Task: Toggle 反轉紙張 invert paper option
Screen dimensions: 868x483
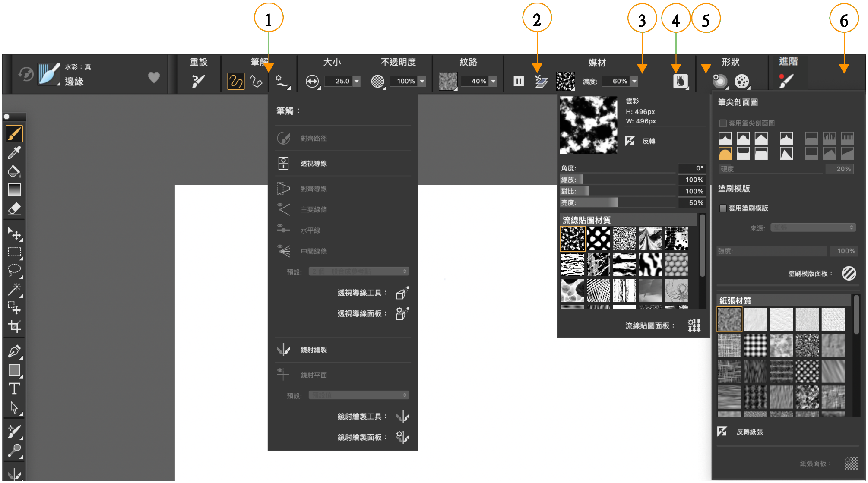Action: click(x=722, y=431)
